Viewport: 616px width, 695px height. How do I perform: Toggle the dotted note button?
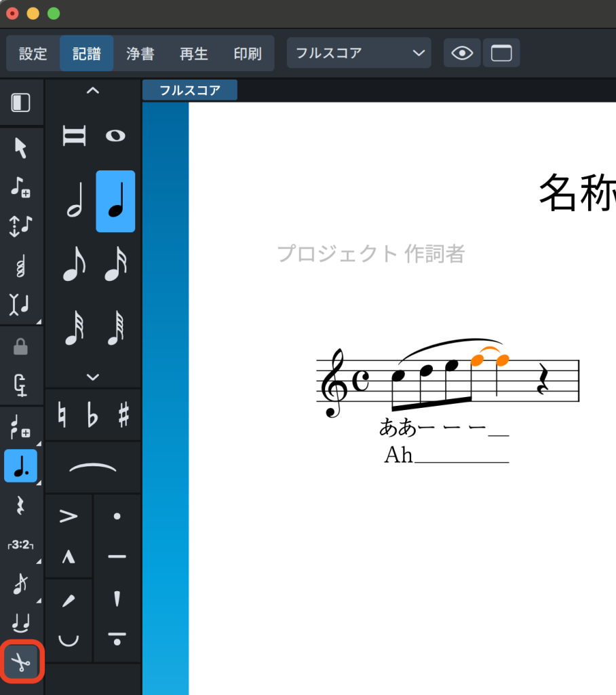click(x=21, y=466)
